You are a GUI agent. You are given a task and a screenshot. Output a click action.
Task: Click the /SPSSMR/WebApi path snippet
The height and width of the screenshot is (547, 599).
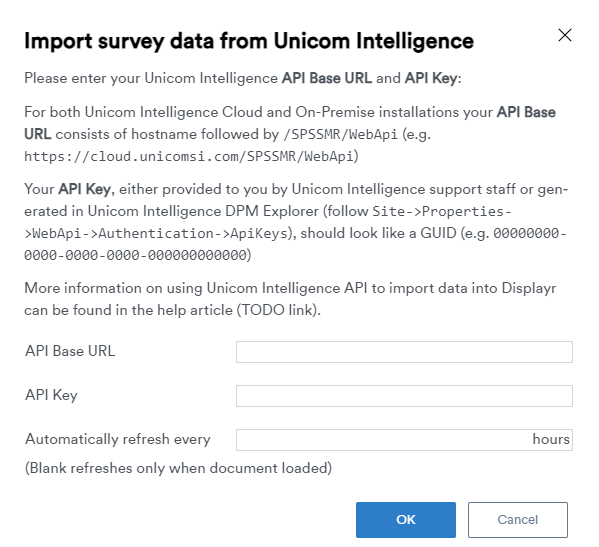340,134
